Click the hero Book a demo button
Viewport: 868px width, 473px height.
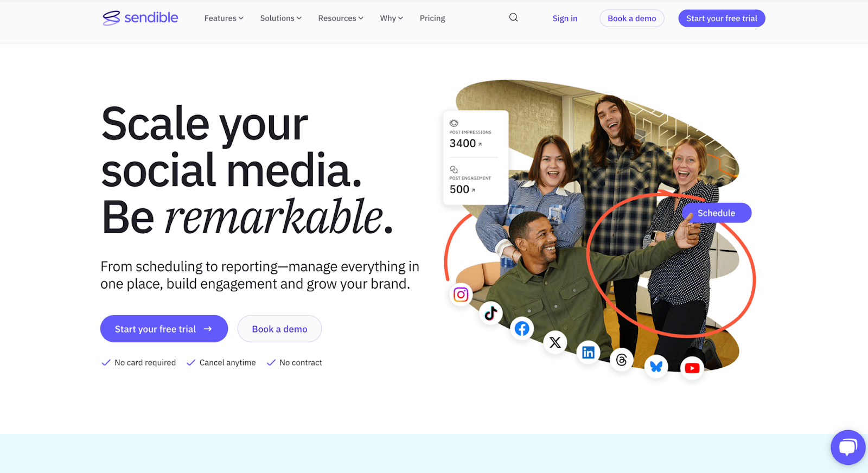tap(279, 329)
